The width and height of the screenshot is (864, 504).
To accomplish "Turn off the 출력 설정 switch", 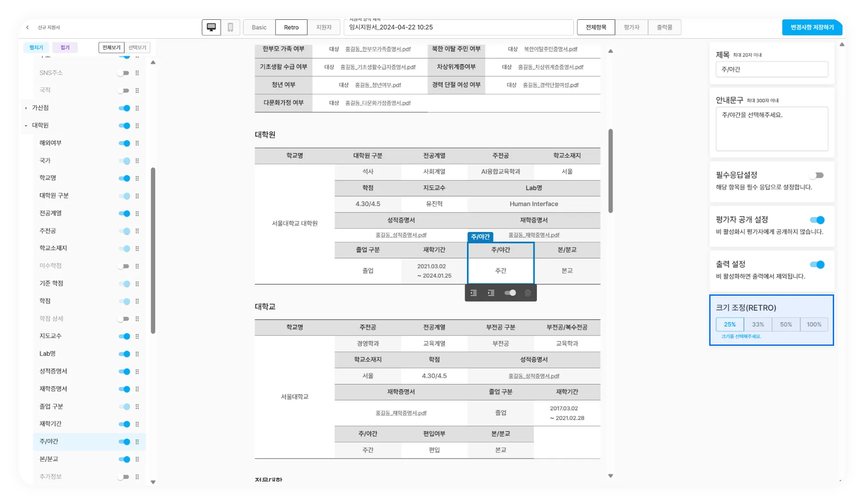I will [817, 265].
